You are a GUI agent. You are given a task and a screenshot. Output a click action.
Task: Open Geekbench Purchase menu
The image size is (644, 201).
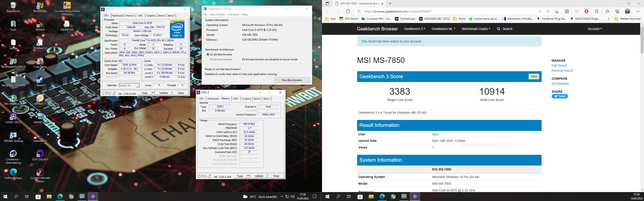pyautogui.click(x=233, y=15)
